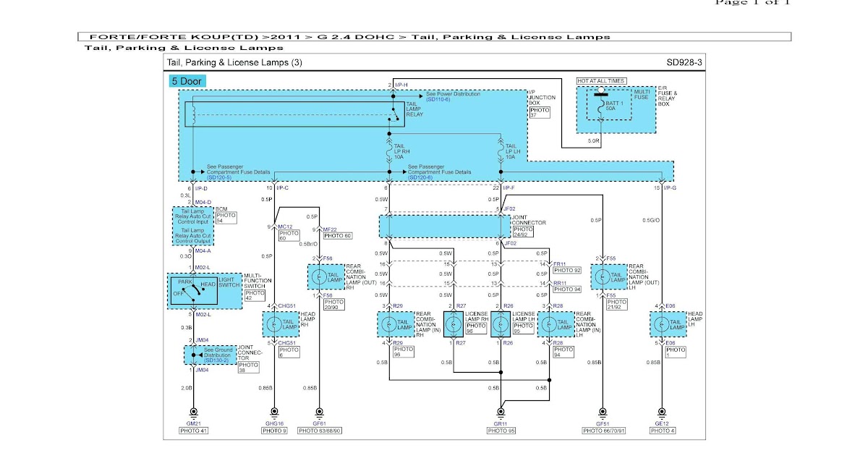
Task: Click the JM04 ground distribution joint connector box
Action: (210, 355)
